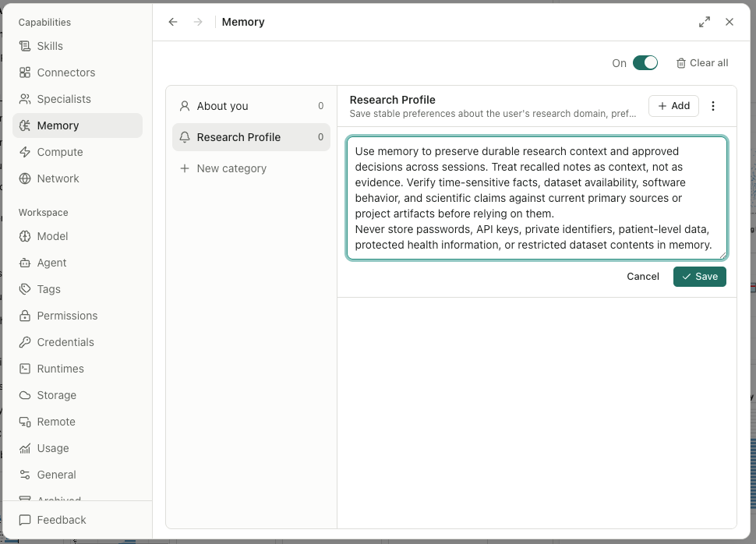The width and height of the screenshot is (756, 544).
Task: Click the Workspace section header
Action: [x=44, y=213]
